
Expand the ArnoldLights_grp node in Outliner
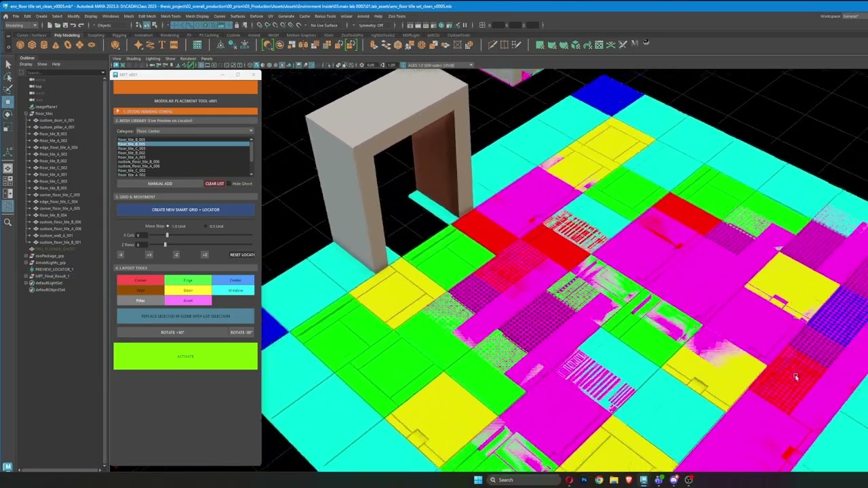click(26, 262)
